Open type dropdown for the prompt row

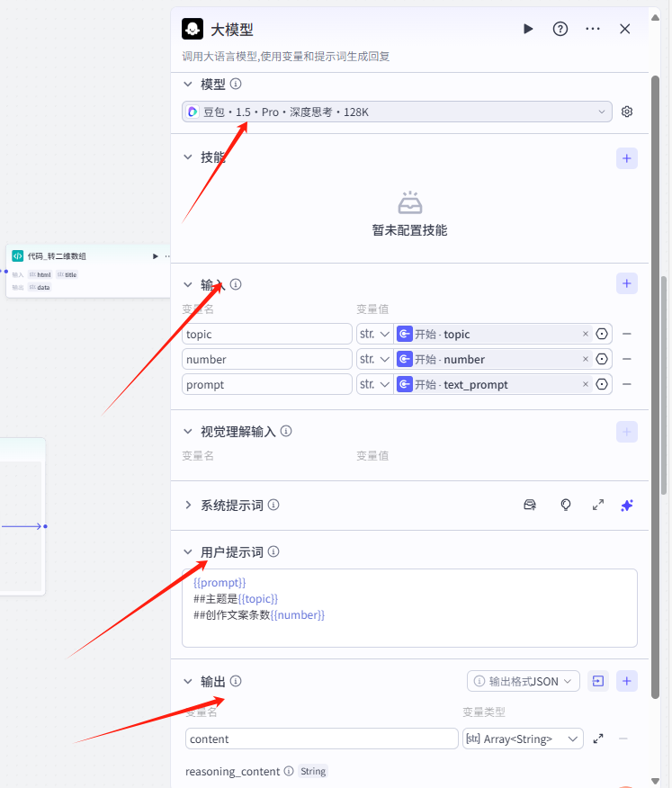(375, 384)
